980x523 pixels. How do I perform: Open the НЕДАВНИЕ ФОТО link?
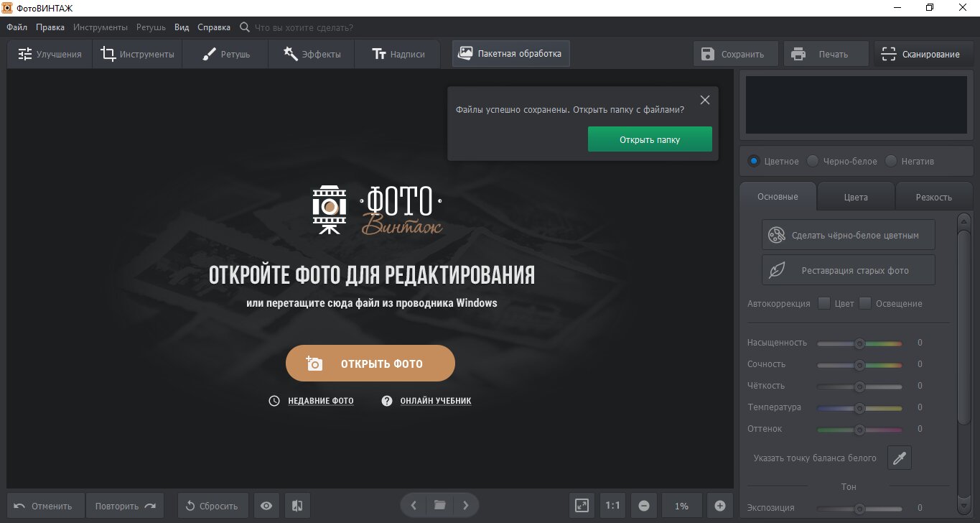click(321, 401)
